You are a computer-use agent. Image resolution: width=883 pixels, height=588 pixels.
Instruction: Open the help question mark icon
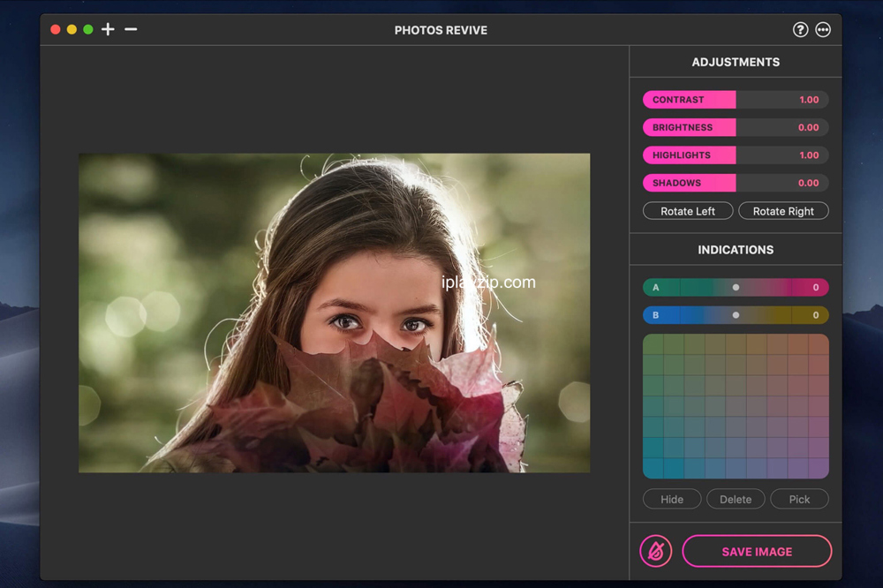(800, 30)
